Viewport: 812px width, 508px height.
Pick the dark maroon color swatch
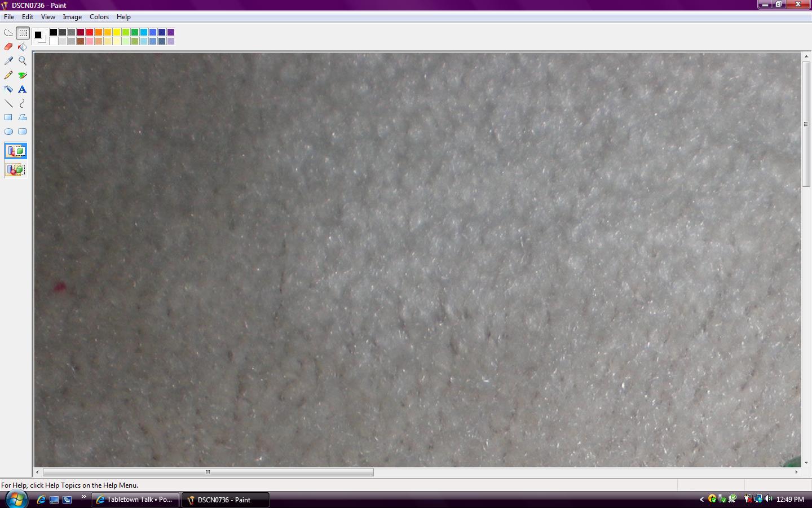pyautogui.click(x=81, y=32)
